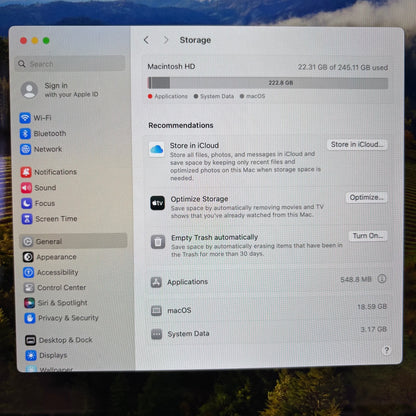Open the Privacy & Security pane
The height and width of the screenshot is (416, 416).
61,318
